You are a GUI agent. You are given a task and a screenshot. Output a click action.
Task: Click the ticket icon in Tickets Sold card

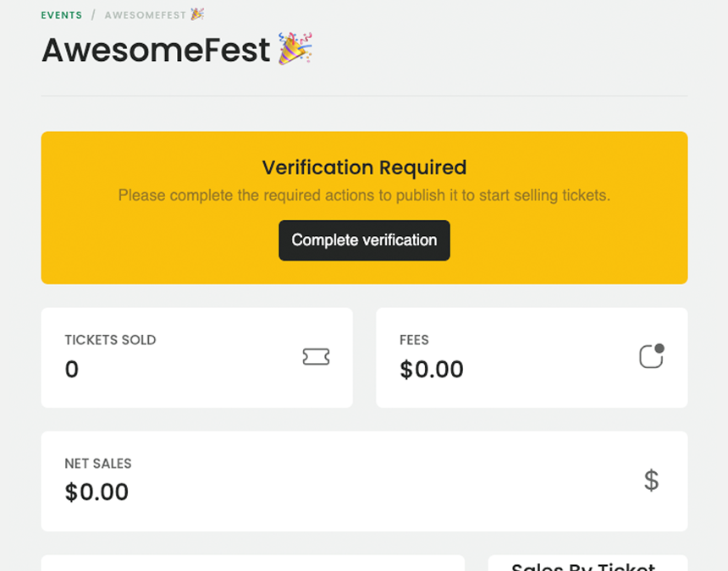pyautogui.click(x=317, y=357)
